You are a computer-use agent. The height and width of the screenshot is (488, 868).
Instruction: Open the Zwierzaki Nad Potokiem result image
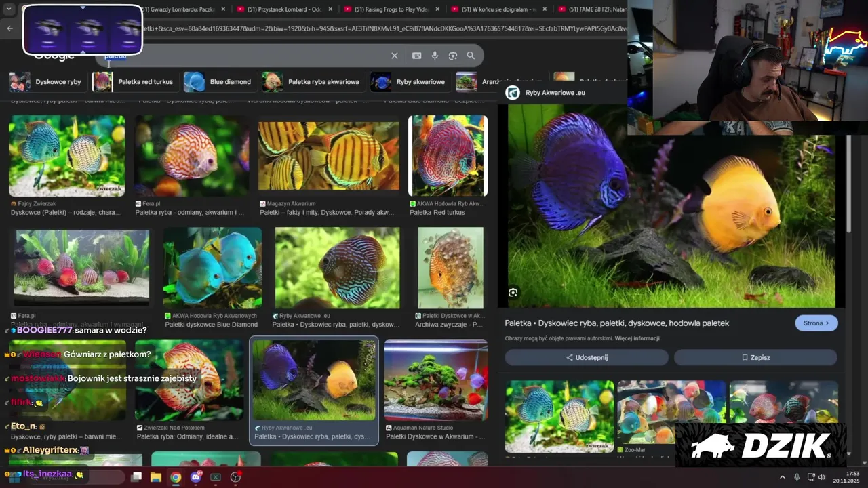(189, 380)
